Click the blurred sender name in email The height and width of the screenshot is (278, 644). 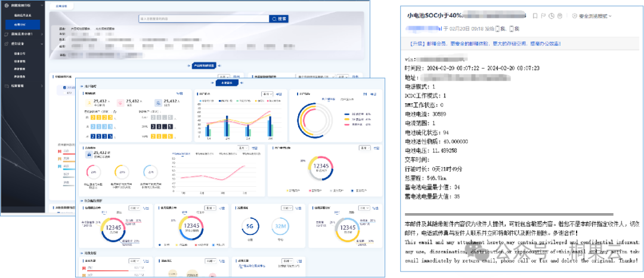[x=424, y=29]
